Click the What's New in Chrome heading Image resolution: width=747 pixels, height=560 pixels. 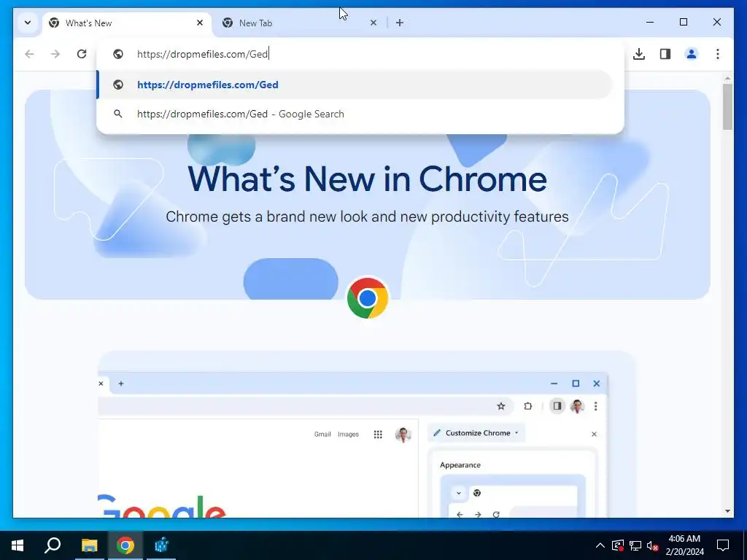(368, 179)
